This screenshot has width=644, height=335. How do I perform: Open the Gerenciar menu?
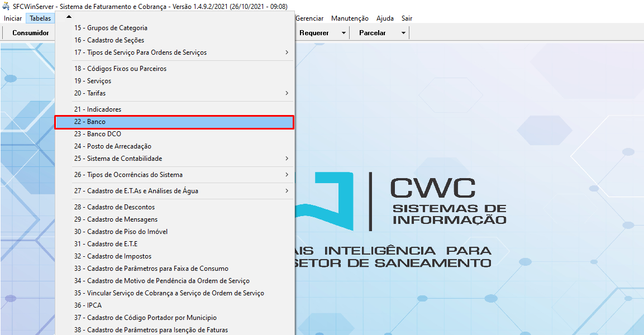click(309, 18)
